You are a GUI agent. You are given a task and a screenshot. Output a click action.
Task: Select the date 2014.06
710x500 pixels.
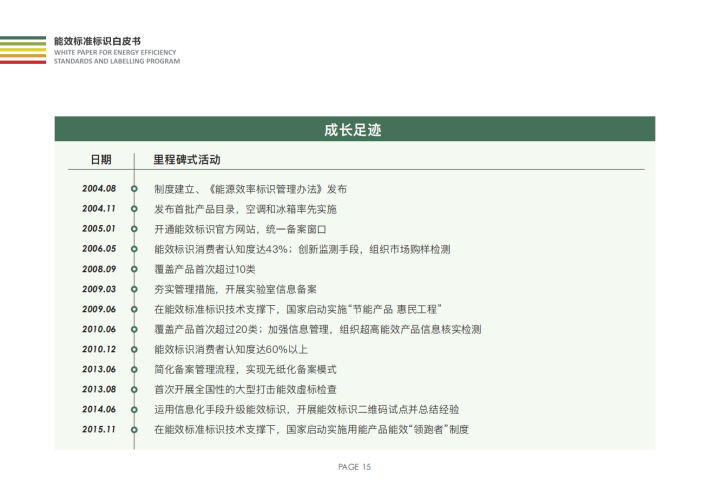99,409
